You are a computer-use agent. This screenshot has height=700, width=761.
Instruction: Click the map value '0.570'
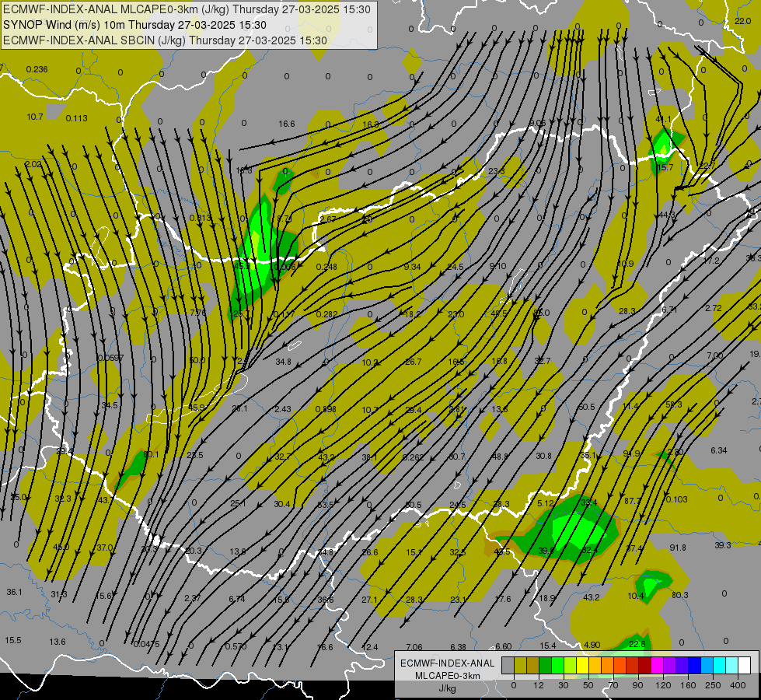click(x=236, y=646)
